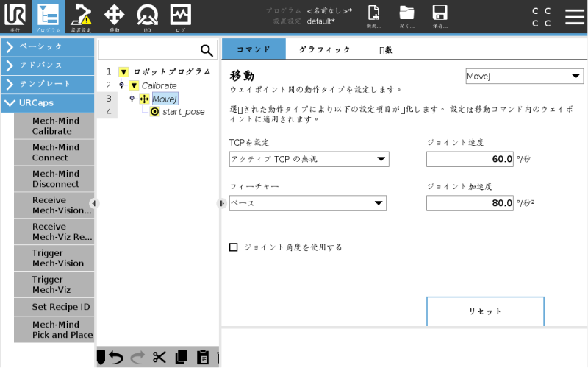Collapse the URCaps section
Image resolution: width=588 pixels, height=368 pixels.
(48, 103)
